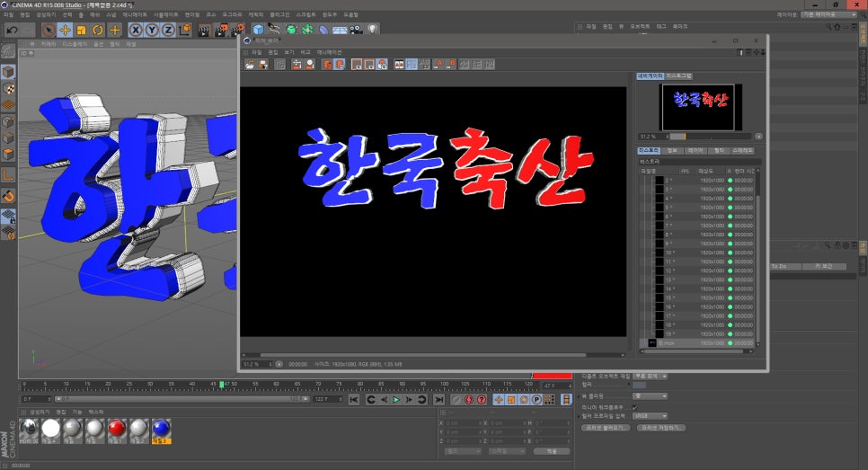Select the Live Selection tool
868x470 pixels.
(x=49, y=30)
